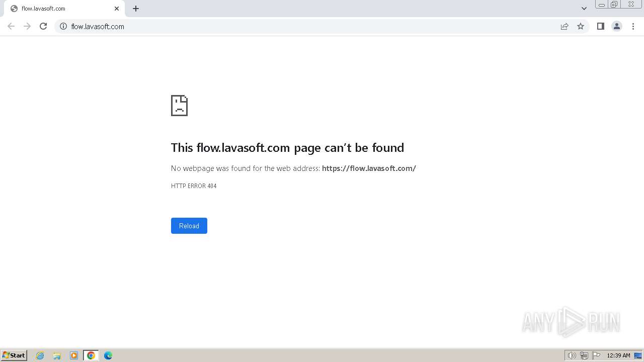
Task: Toggle the side panel icon
Action: pos(600,26)
